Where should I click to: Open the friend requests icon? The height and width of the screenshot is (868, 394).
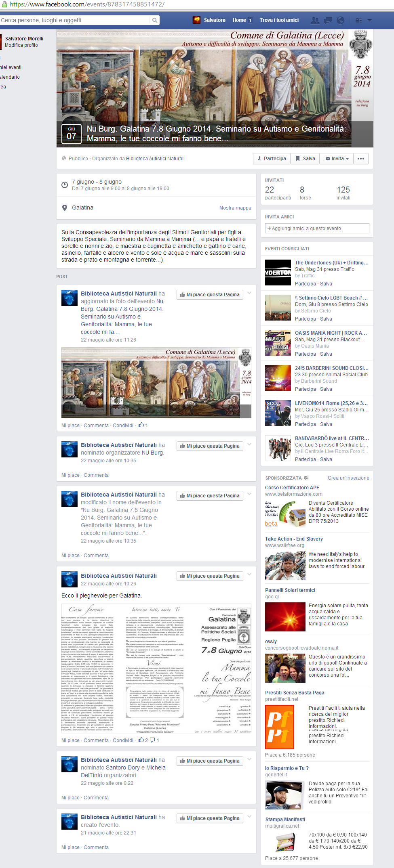(315, 20)
